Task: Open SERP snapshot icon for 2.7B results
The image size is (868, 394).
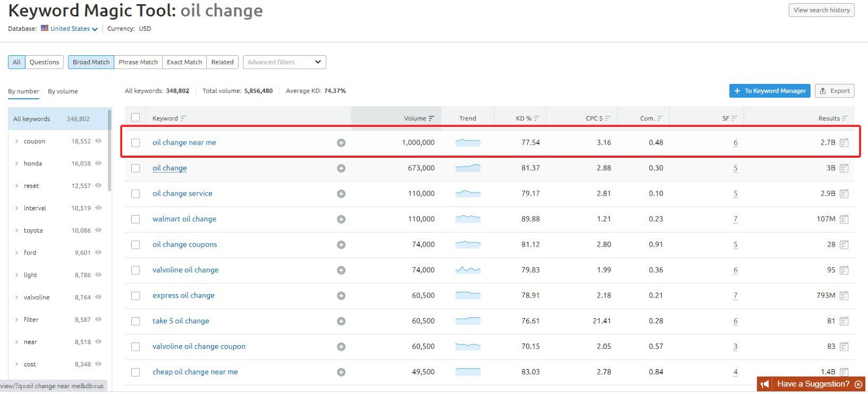Action: (x=844, y=143)
